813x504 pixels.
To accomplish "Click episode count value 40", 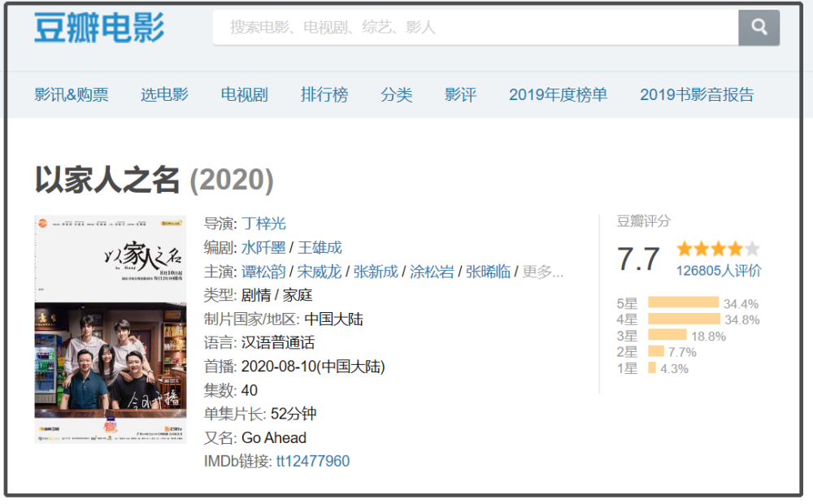I will (250, 390).
